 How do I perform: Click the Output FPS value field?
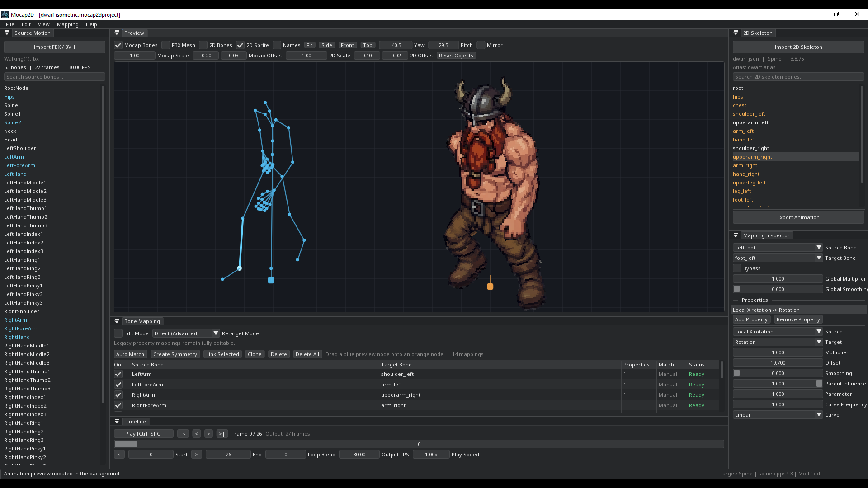point(359,455)
